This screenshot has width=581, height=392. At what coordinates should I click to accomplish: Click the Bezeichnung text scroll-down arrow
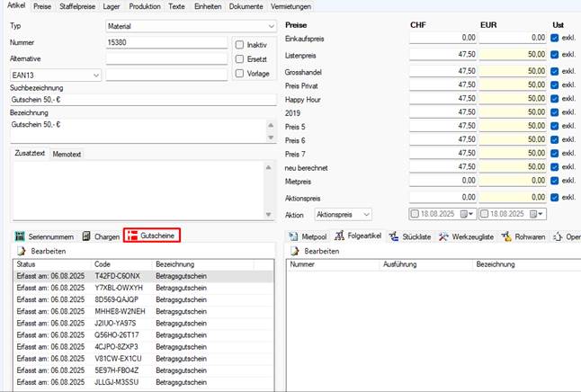tap(271, 138)
